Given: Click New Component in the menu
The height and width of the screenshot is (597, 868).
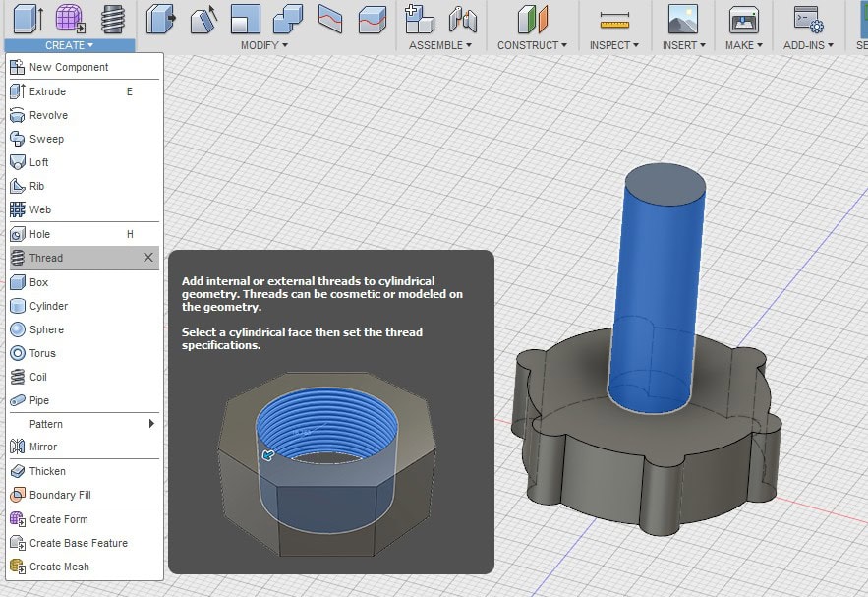Looking at the screenshot, I should click(x=69, y=67).
